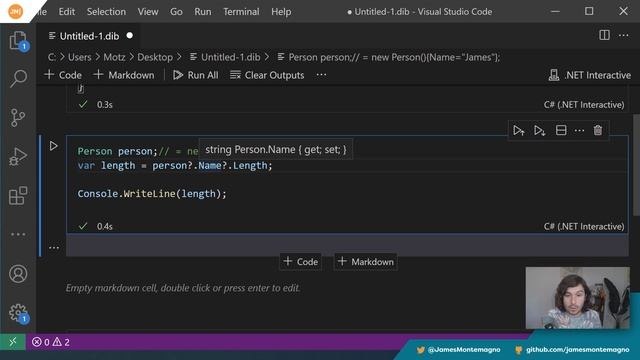
Task: Insert Code cell below current cell
Action: [x=300, y=262]
